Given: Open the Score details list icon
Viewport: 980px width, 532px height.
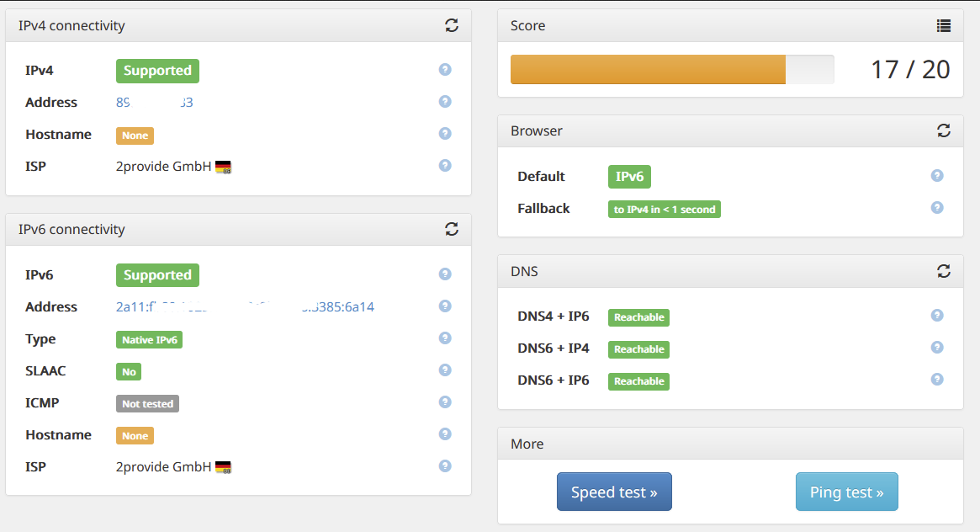Looking at the screenshot, I should 944,26.
